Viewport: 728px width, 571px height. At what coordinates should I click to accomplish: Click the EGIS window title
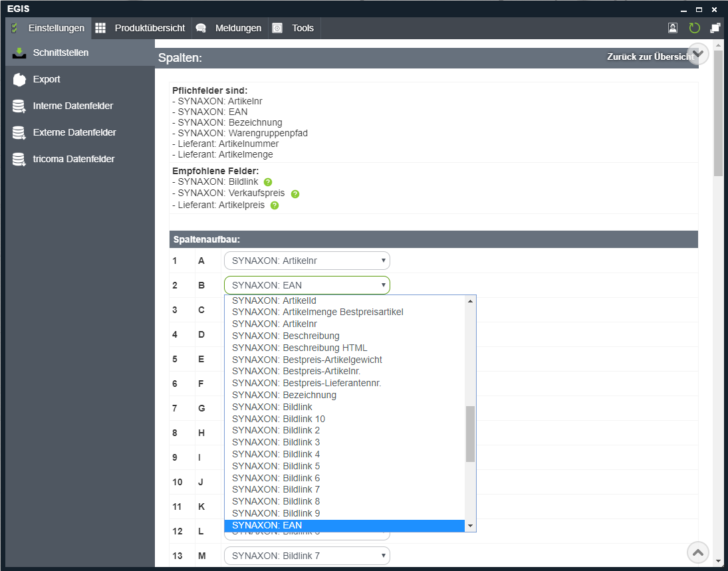point(19,9)
